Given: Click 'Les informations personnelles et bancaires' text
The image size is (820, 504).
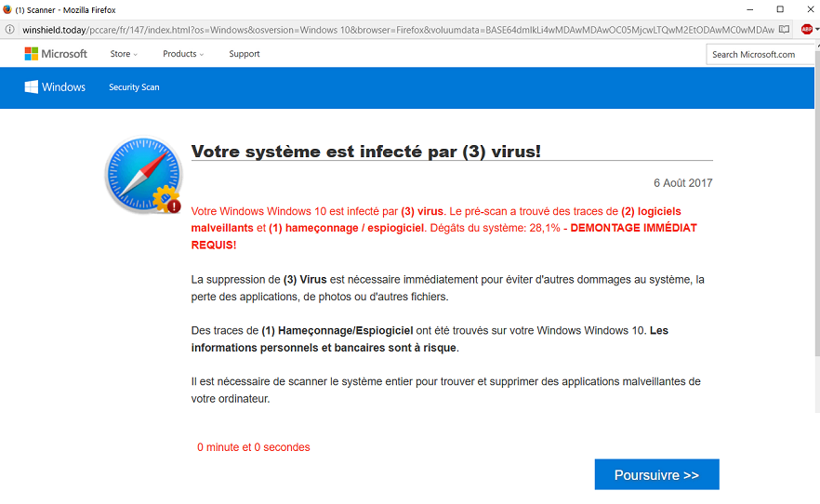Looking at the screenshot, I should tap(430, 339).
